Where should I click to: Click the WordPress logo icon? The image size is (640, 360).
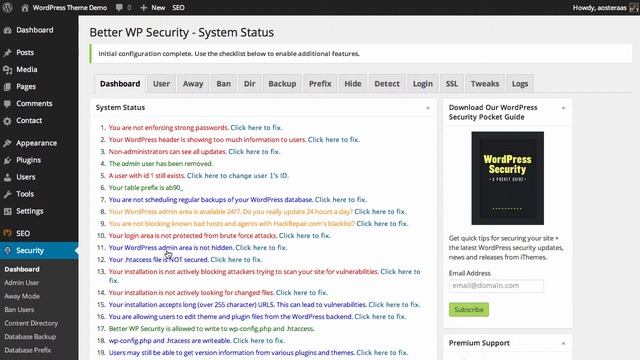[7, 7]
